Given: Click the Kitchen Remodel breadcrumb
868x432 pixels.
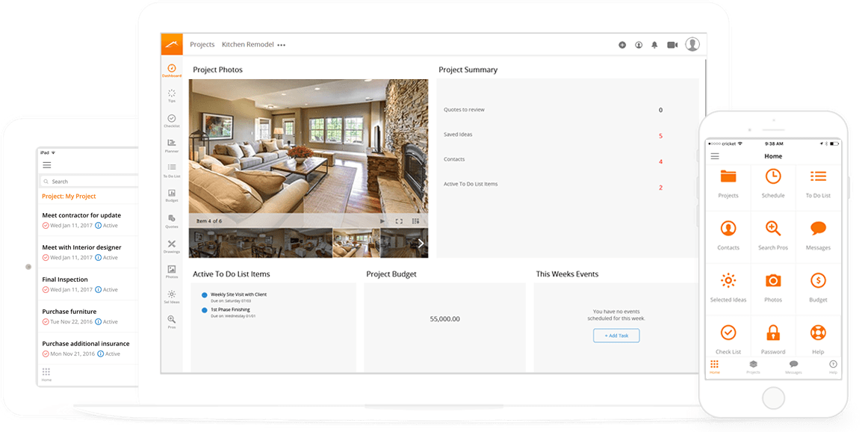Looking at the screenshot, I should coord(247,45).
